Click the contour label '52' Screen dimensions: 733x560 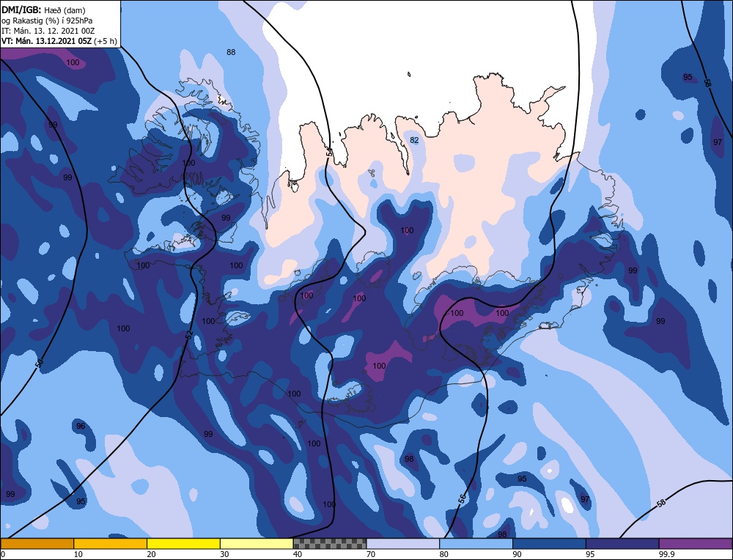click(x=189, y=335)
